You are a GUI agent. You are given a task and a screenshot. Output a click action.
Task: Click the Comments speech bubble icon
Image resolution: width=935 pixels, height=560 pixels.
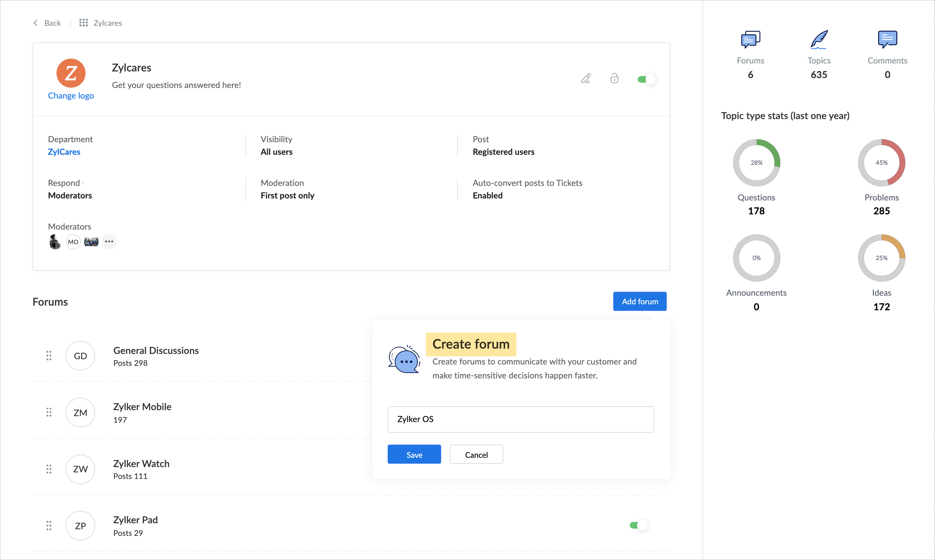click(x=887, y=40)
